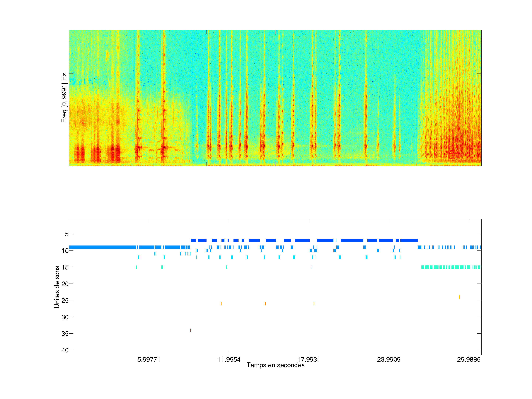The image size is (532, 399).
Task: Click the long continuous light-blue bar at unit 9
Action: [102, 247]
